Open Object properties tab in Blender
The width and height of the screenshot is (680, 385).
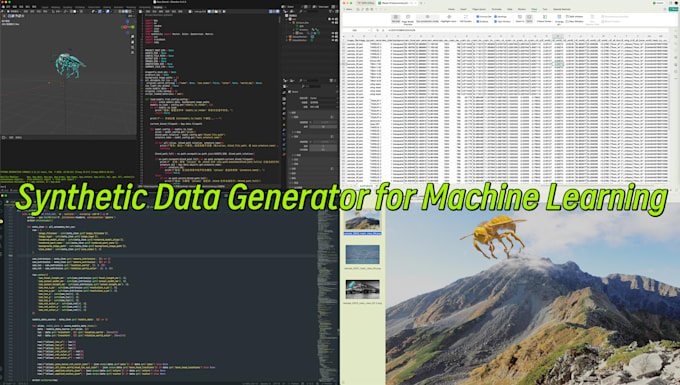284,125
